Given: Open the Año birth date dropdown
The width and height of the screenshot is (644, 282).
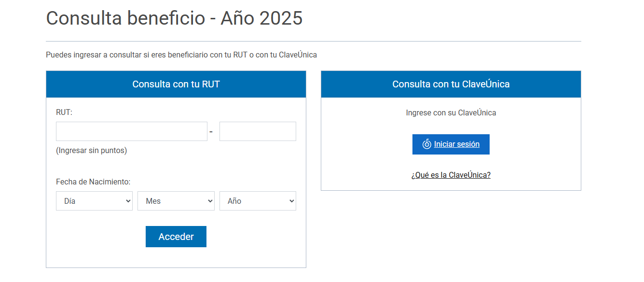Looking at the screenshot, I should 258,201.
